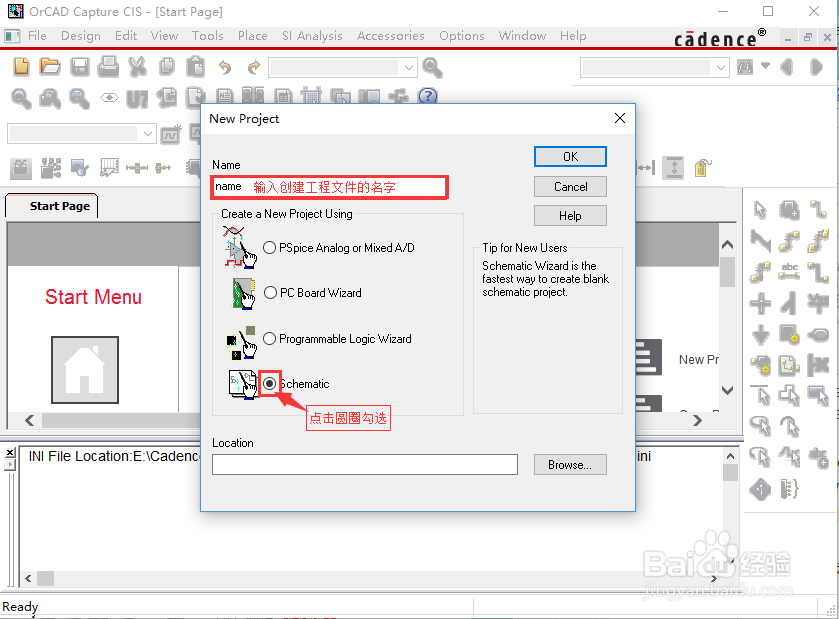The width and height of the screenshot is (839, 619).
Task: Open the Help menu
Action: click(573, 36)
